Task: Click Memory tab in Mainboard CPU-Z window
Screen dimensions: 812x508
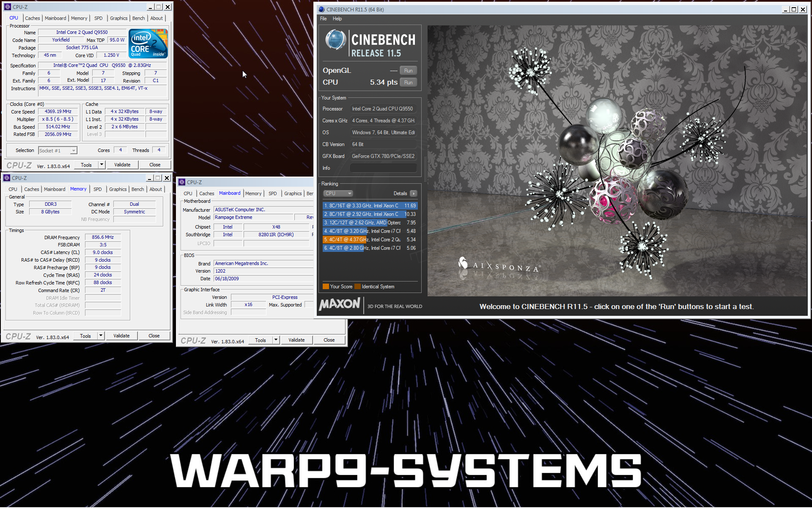Action: pyautogui.click(x=253, y=193)
